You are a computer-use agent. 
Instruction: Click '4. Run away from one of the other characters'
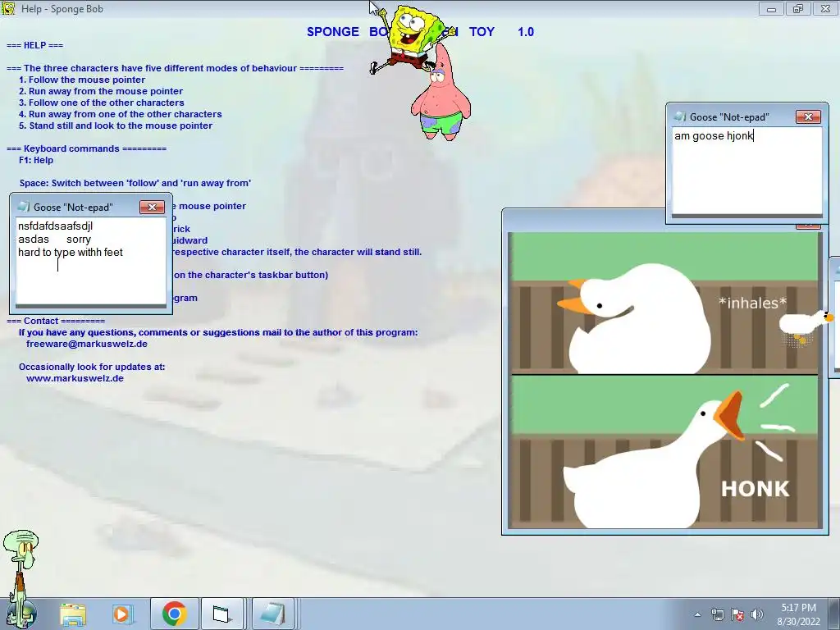120,114
